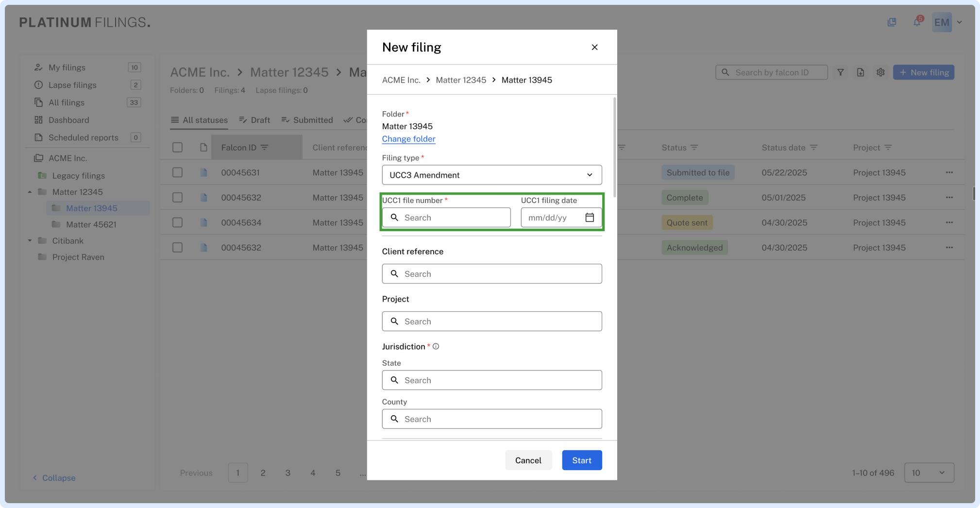The image size is (980, 508).
Task: Collapse the Citibank tree node
Action: [30, 240]
